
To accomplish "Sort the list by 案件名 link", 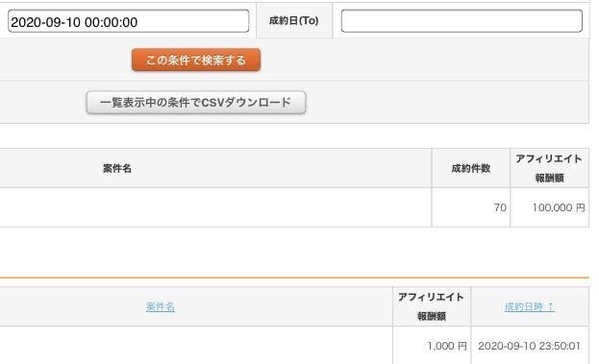I will click(x=161, y=306).
